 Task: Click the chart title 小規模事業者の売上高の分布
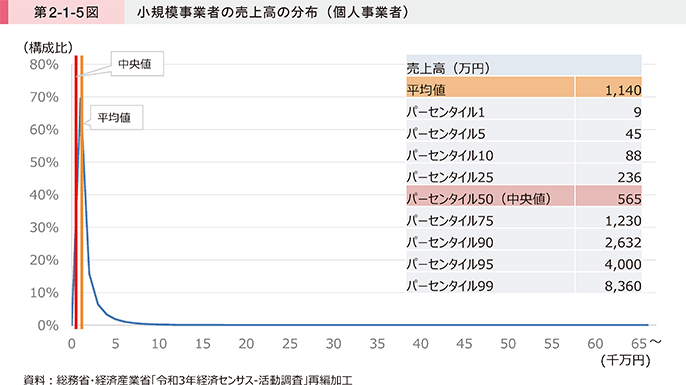(x=228, y=12)
